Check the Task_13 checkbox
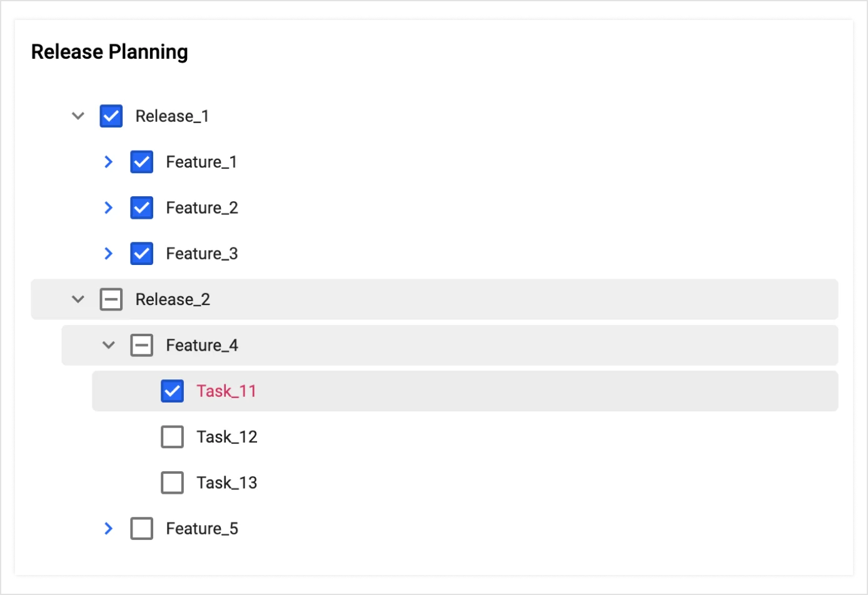The image size is (868, 595). 172,482
